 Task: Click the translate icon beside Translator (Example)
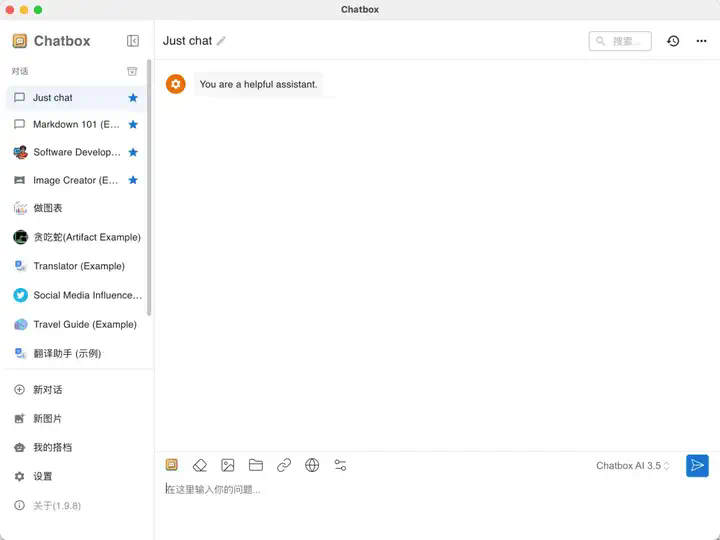20,266
